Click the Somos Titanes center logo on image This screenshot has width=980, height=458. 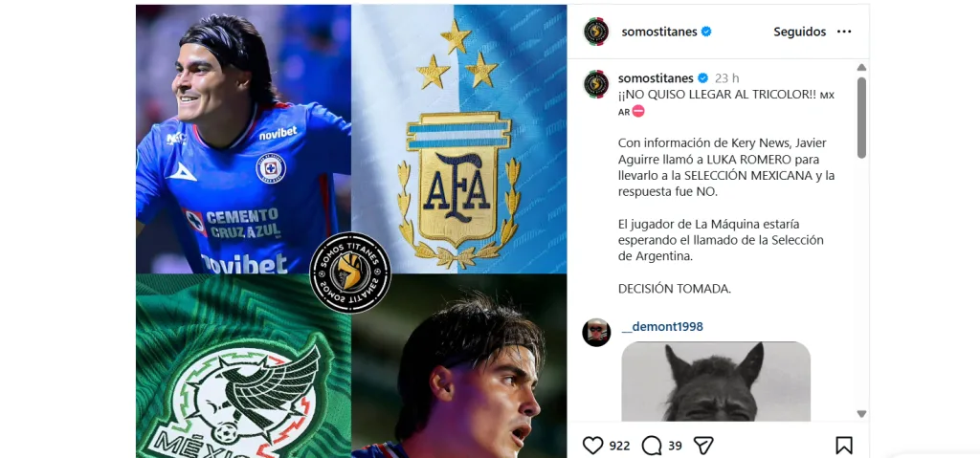(x=350, y=273)
